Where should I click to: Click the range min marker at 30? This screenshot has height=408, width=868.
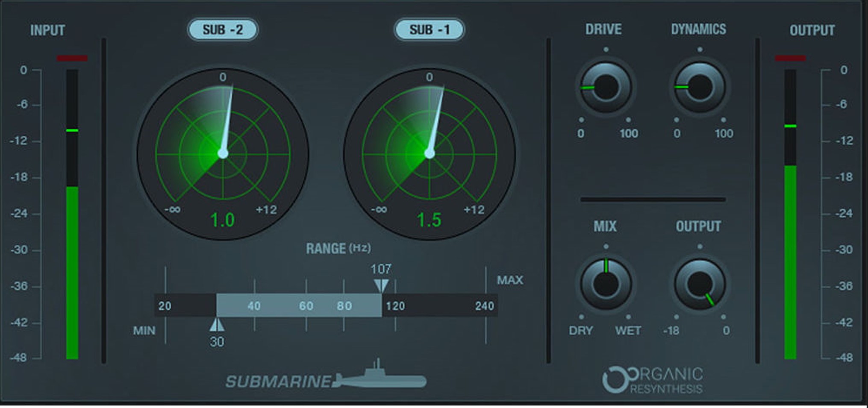coord(217,324)
